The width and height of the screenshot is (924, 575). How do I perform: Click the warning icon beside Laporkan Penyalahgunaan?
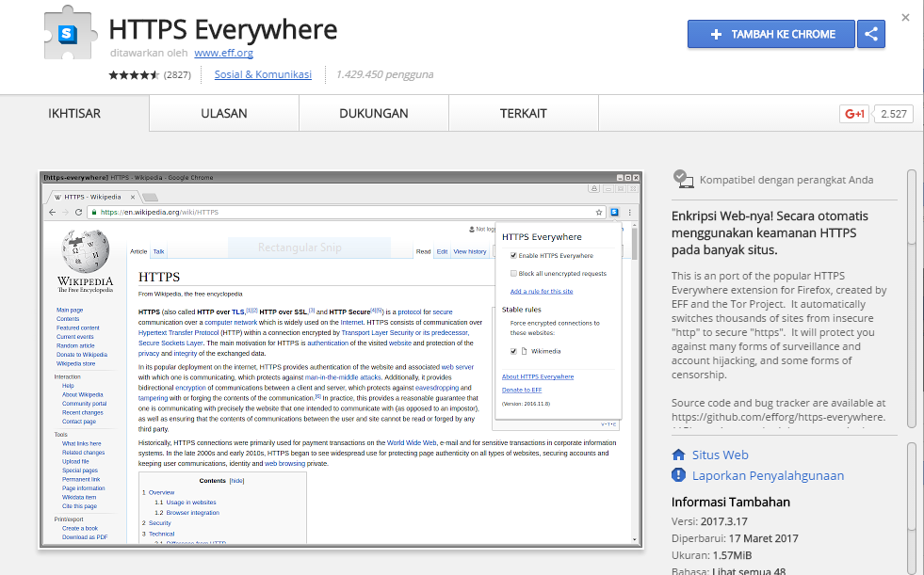click(x=678, y=476)
